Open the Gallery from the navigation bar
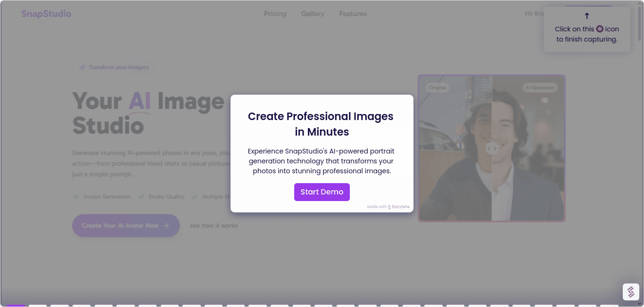Image resolution: width=644 pixels, height=307 pixels. coord(313,14)
